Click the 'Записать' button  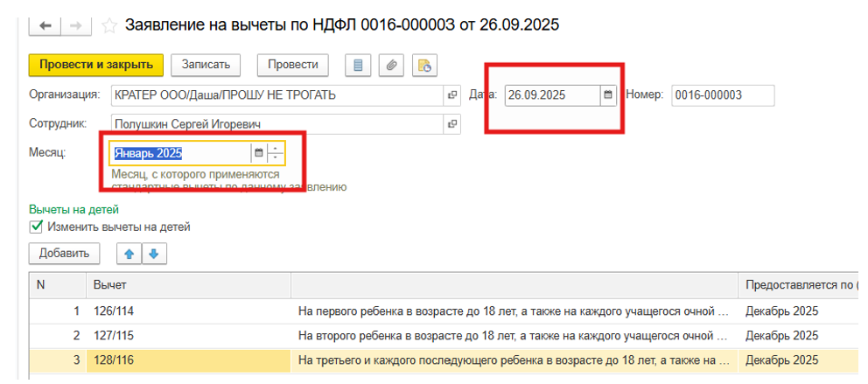click(206, 65)
